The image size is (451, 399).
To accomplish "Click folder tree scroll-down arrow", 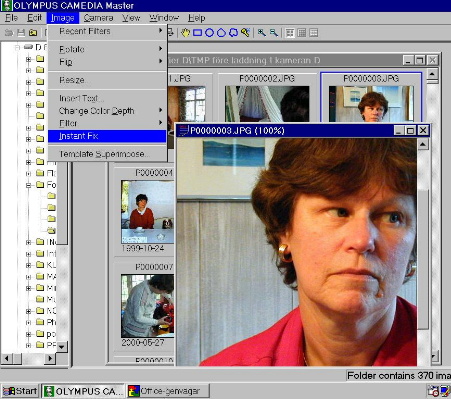I will click(x=62, y=347).
